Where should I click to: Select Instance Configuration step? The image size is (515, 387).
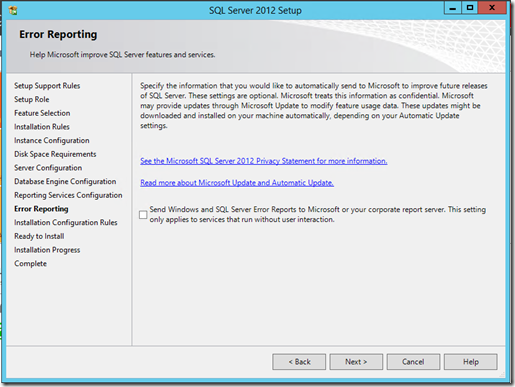click(52, 140)
